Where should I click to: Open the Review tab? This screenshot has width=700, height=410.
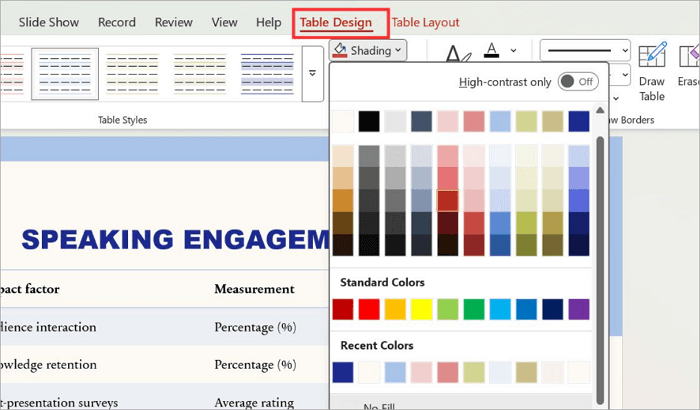(174, 22)
